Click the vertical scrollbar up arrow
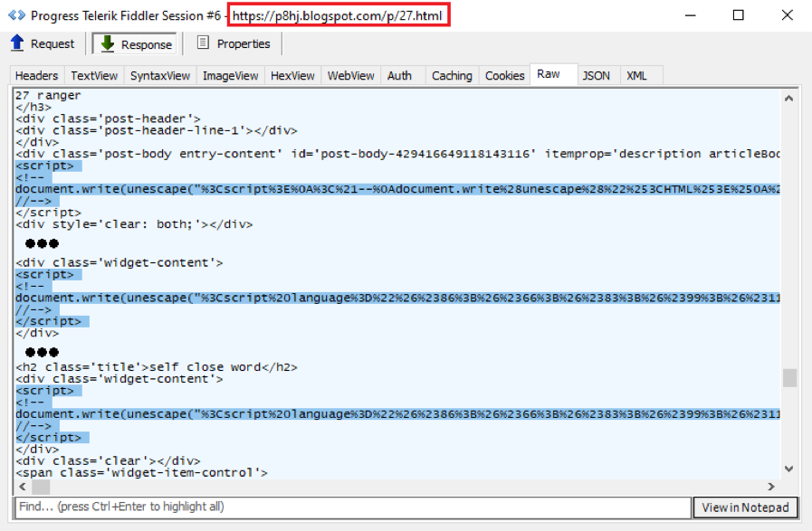This screenshot has height=531, width=812. 788,99
